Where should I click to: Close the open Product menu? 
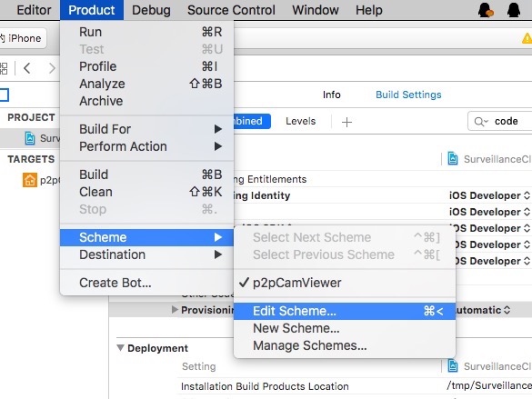point(92,10)
